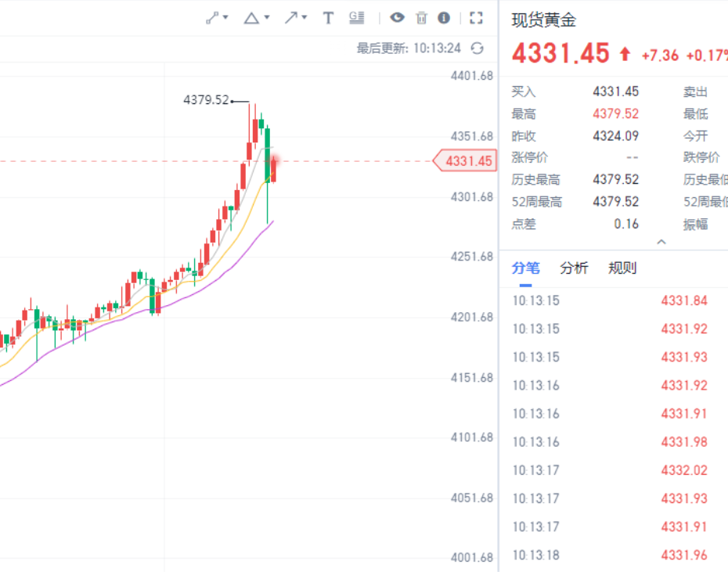Image resolution: width=728 pixels, height=575 pixels.
Task: Open the line tool dropdown arrow
Action: click(226, 18)
